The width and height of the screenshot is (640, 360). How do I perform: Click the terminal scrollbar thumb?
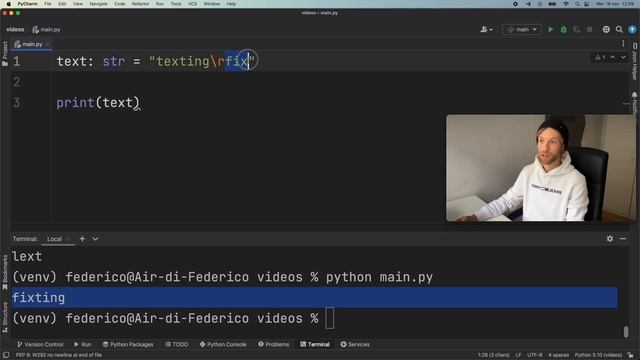(x=626, y=331)
